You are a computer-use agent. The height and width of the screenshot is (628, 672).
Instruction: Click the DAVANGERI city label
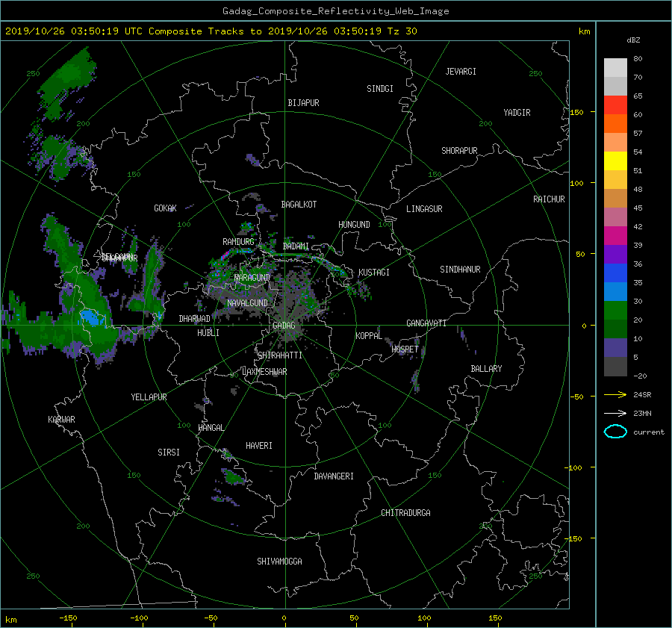click(334, 476)
